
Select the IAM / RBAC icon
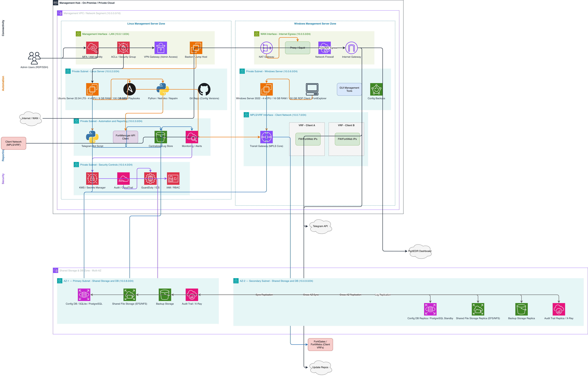[x=173, y=179]
